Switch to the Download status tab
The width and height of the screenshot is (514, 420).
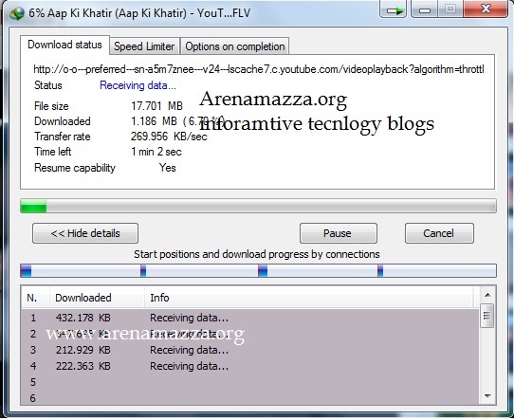64,45
